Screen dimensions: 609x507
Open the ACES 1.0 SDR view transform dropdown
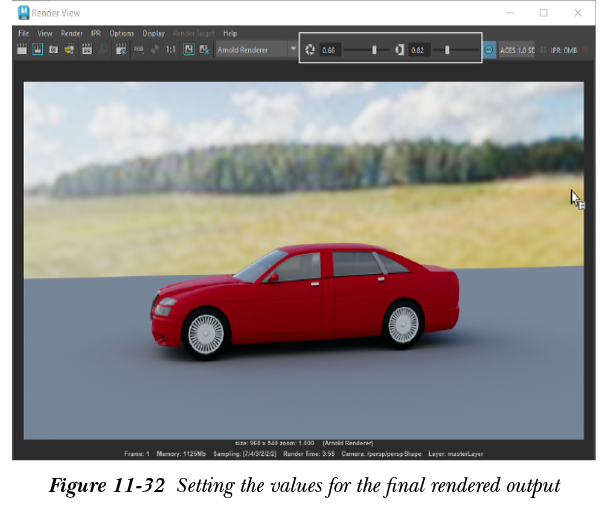pos(516,49)
